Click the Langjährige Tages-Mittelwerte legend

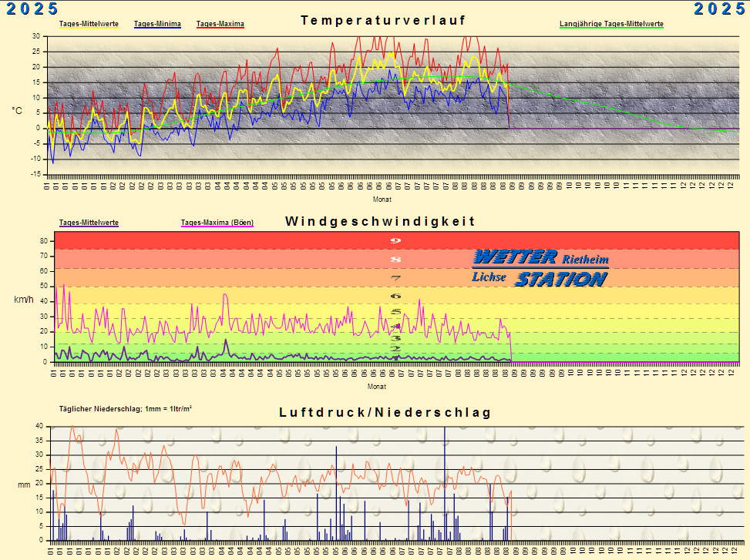(x=611, y=24)
